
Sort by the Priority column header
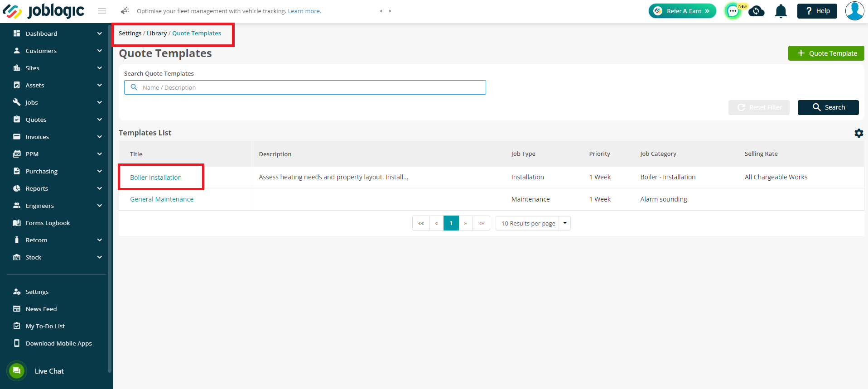(x=600, y=154)
